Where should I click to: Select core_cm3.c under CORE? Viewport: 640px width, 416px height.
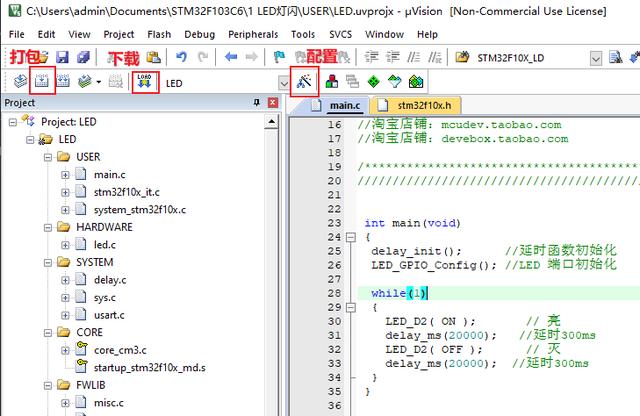pyautogui.click(x=120, y=350)
